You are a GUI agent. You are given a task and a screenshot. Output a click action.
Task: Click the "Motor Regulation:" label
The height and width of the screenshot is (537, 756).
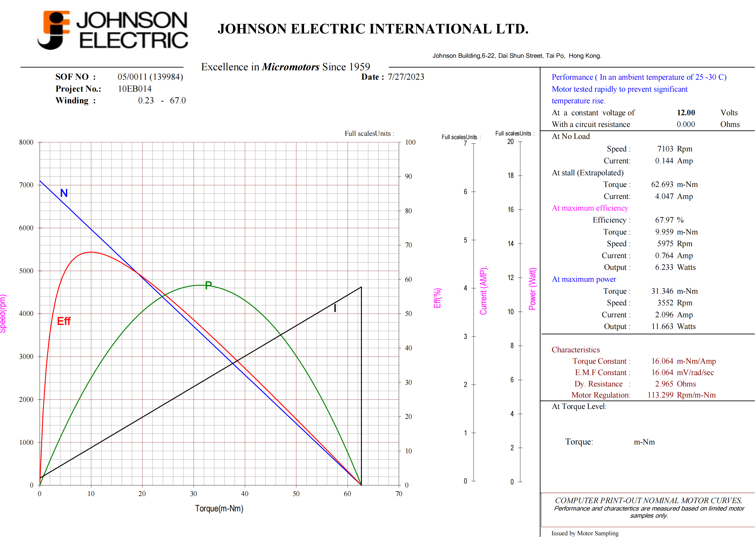point(601,395)
